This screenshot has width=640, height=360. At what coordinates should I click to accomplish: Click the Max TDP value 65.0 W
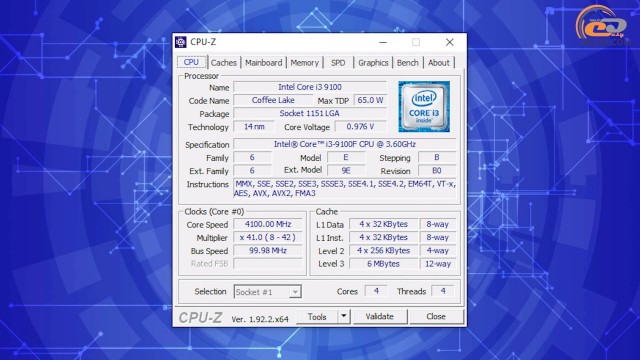[x=371, y=100]
